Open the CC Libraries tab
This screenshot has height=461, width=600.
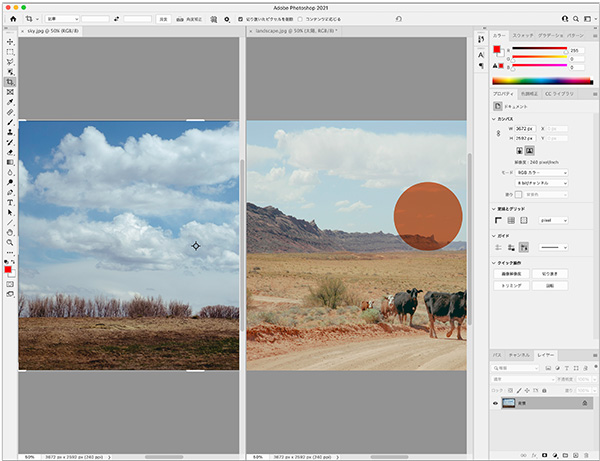tap(559, 94)
